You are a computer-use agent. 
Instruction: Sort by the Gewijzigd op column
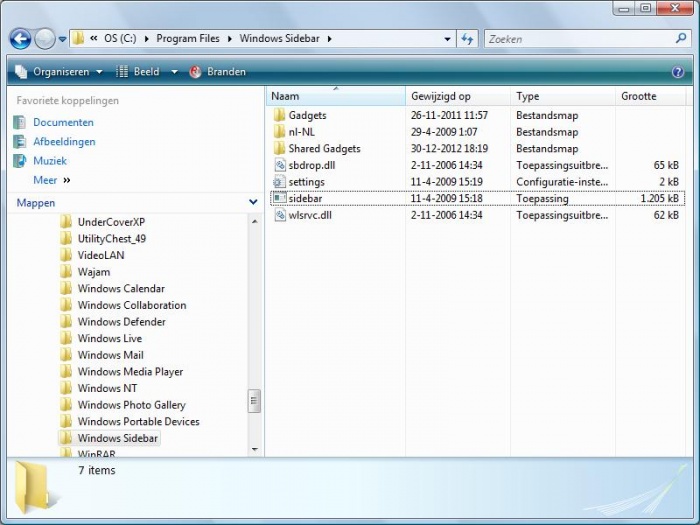[458, 96]
